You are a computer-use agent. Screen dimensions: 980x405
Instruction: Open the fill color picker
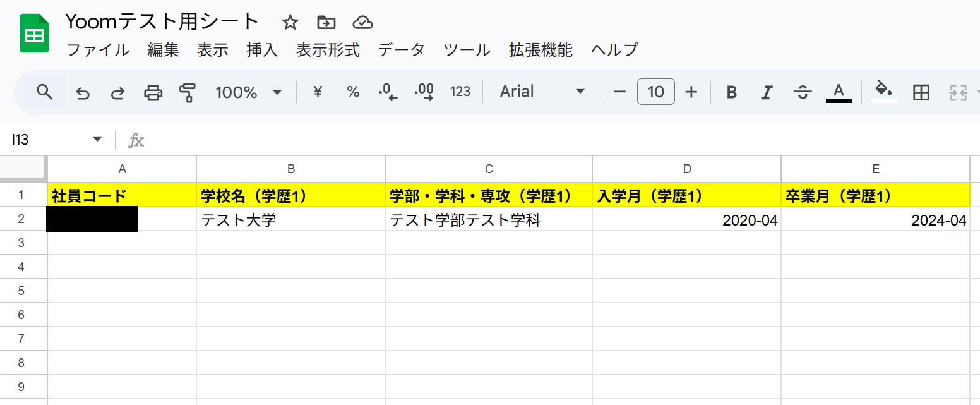884,92
